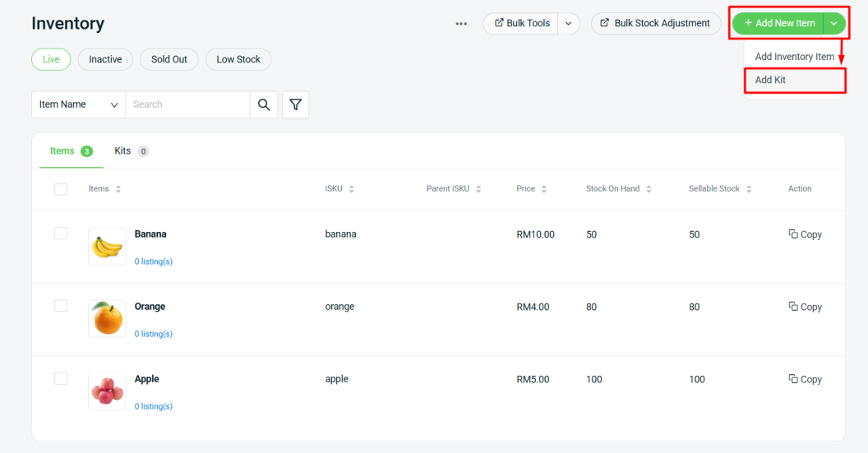The image size is (868, 453).
Task: Toggle the select-all header checkbox
Action: point(61,189)
